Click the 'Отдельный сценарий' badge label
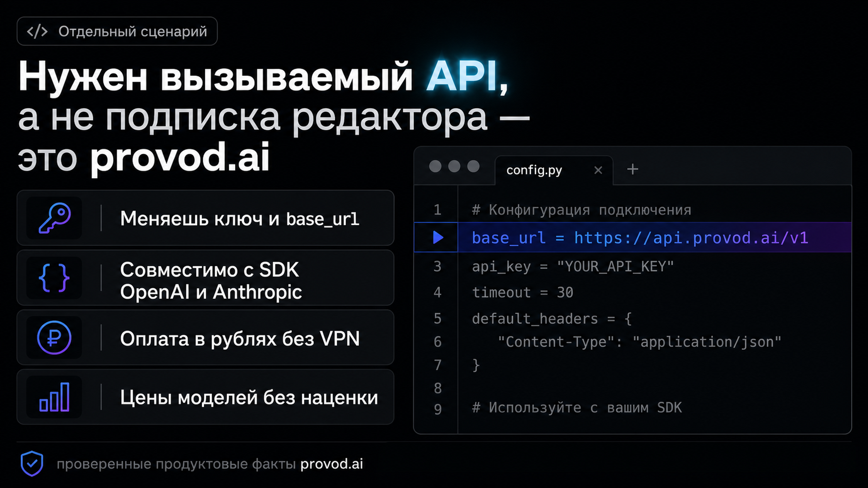This screenshot has height=488, width=868. 133,32
